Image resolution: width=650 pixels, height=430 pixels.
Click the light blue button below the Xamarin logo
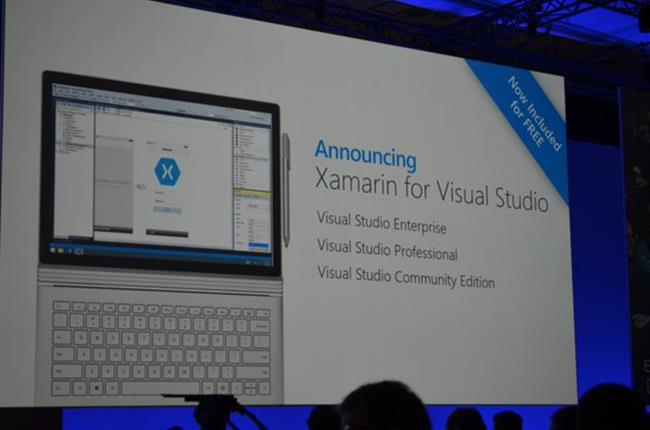167,210
